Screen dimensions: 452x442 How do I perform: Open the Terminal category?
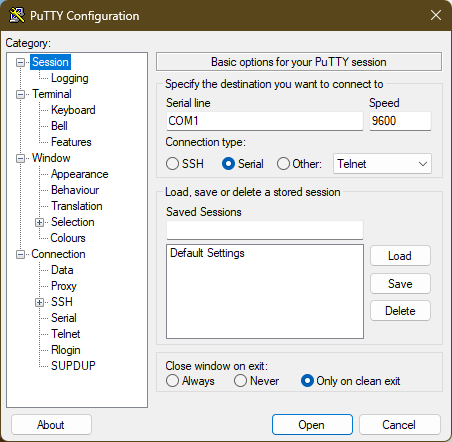(x=52, y=94)
